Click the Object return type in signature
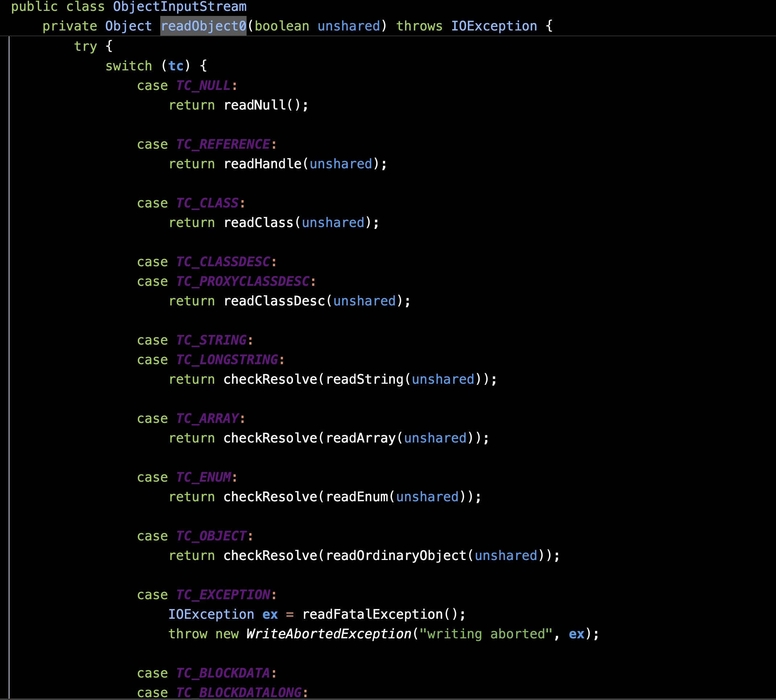The image size is (776, 700). tap(128, 26)
